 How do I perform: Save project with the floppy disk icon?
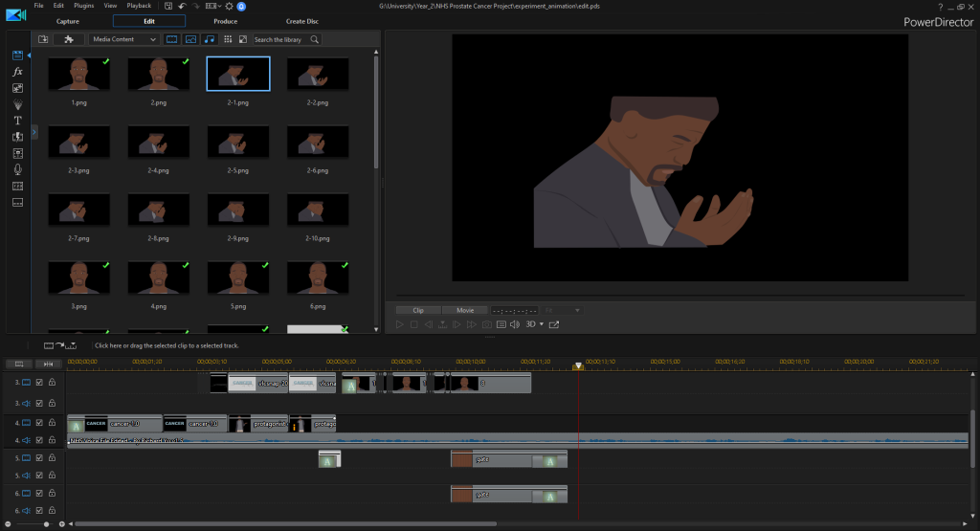[x=168, y=7]
